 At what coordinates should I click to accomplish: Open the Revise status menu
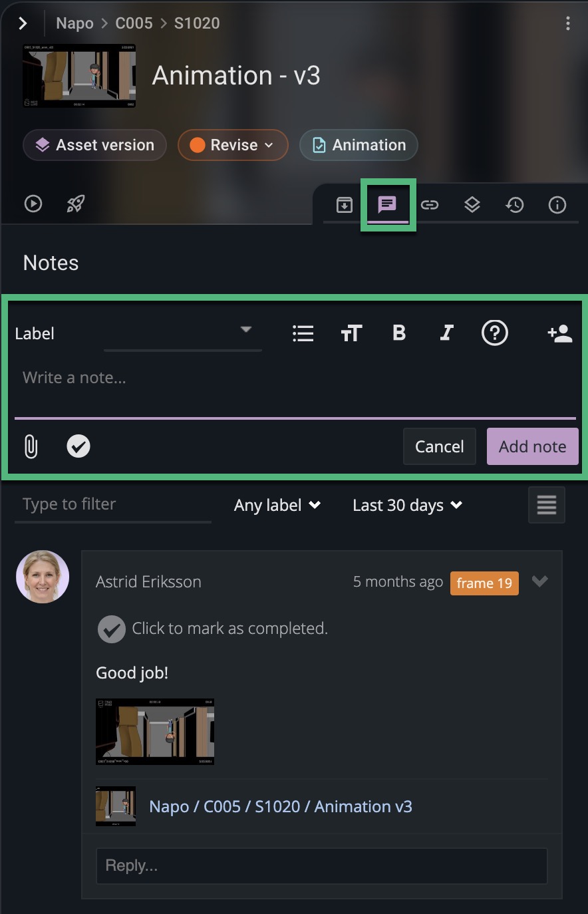pyautogui.click(x=233, y=145)
